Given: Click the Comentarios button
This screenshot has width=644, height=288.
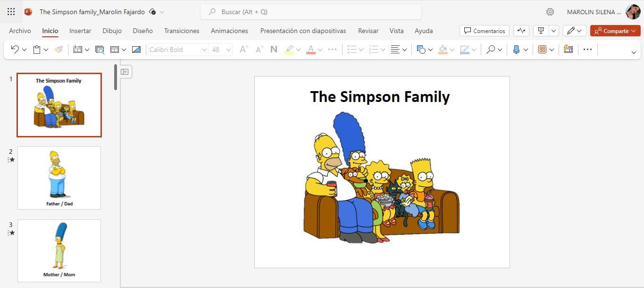Looking at the screenshot, I should point(484,31).
